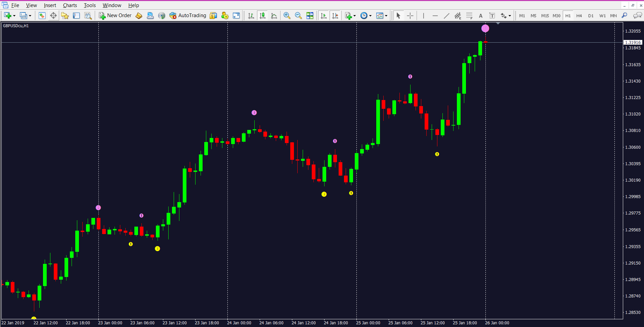This screenshot has width=644, height=327.
Task: Show the Market Watch window
Action: pyautogui.click(x=42, y=15)
